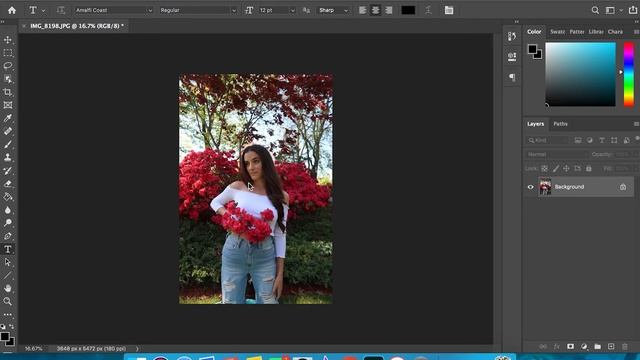Click the Share icon
The height and width of the screenshot is (360, 640).
point(633,10)
